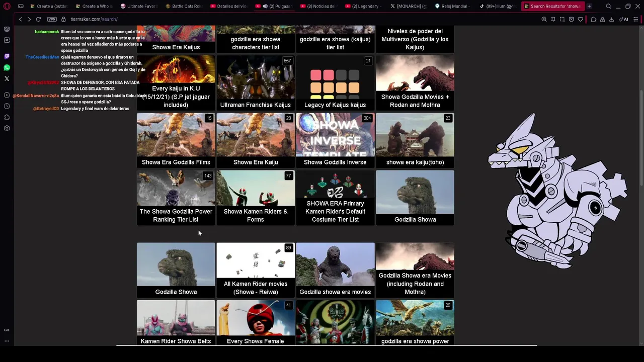This screenshot has width=644, height=362.
Task: Open 'All Kamen Rider movies (Showa - Reiwa)'
Action: point(256,270)
